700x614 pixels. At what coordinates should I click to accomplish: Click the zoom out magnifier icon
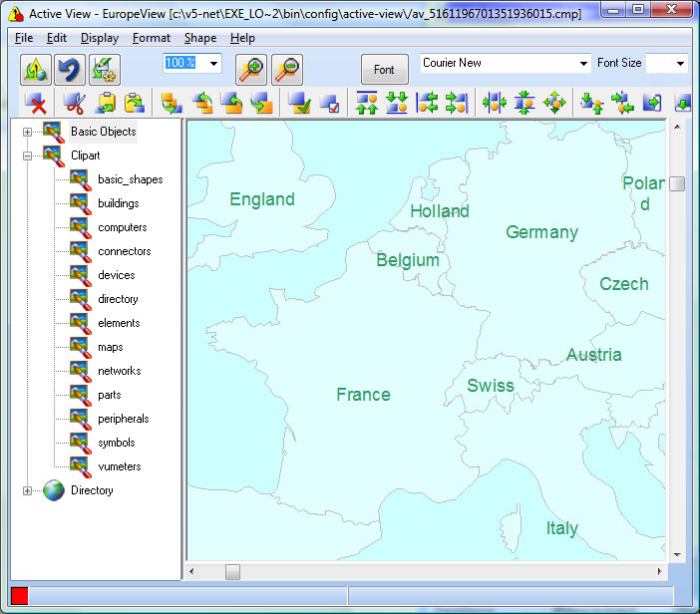point(287,69)
